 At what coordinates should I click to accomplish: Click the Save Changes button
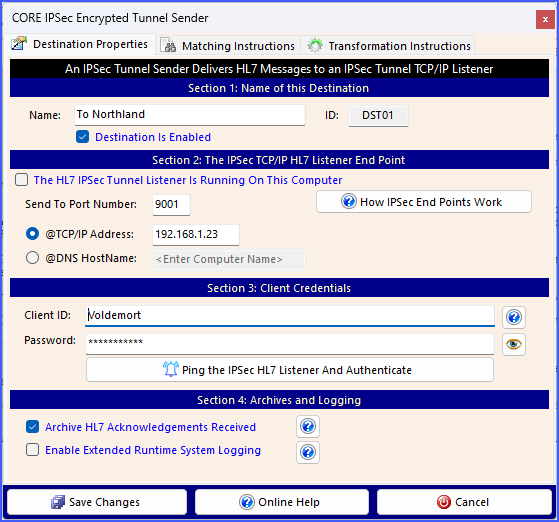click(97, 502)
